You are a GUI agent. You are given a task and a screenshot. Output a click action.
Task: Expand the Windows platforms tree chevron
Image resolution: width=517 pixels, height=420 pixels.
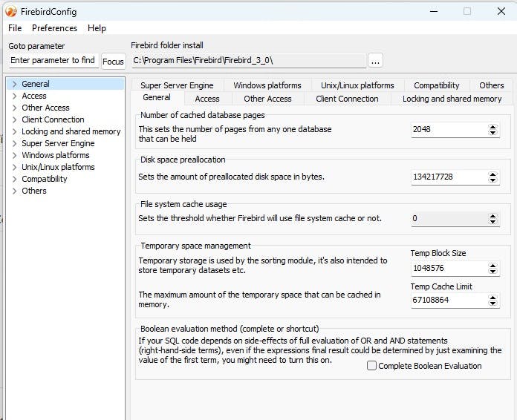click(15, 155)
